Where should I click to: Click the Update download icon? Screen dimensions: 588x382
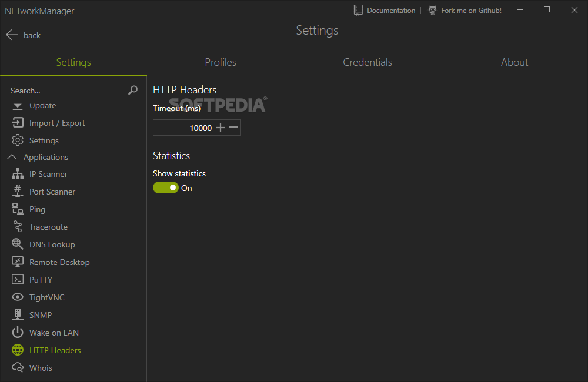[x=18, y=106]
